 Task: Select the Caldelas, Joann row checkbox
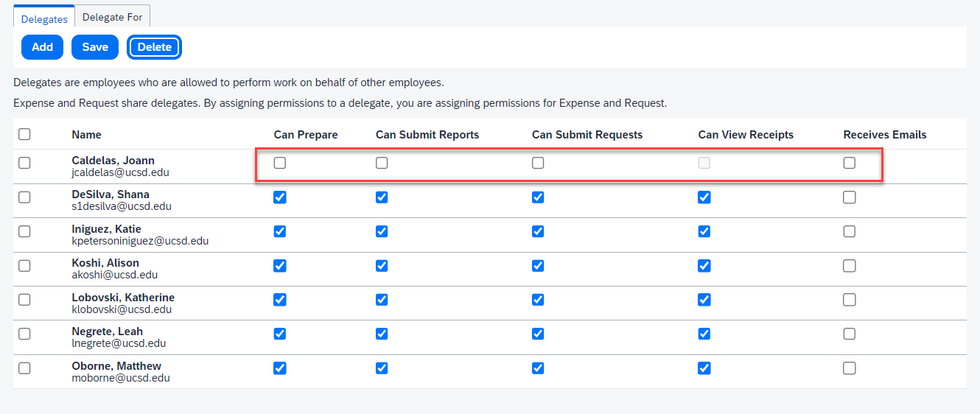coord(24,164)
